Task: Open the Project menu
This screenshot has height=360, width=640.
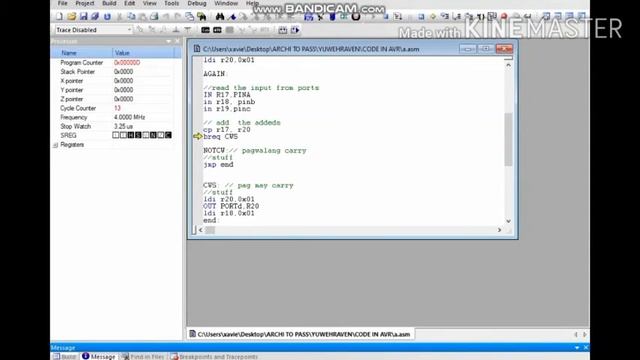Action: 84,3
